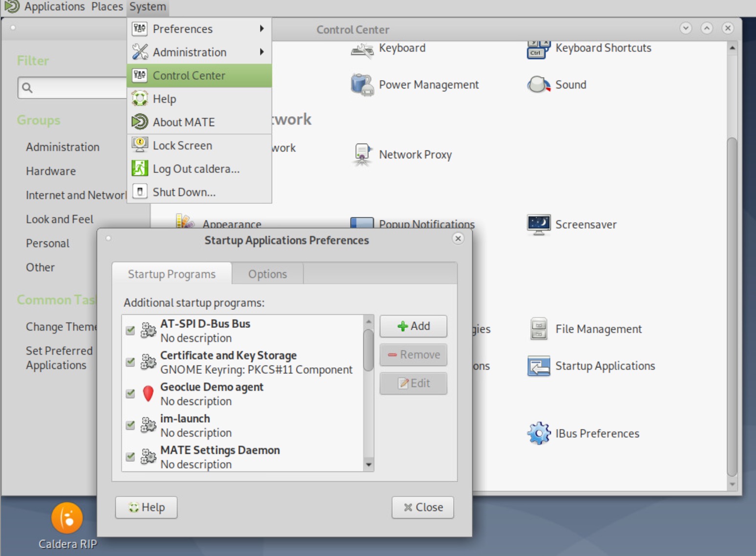Open the Screensaver icon
Image resolution: width=756 pixels, height=556 pixels.
click(538, 225)
